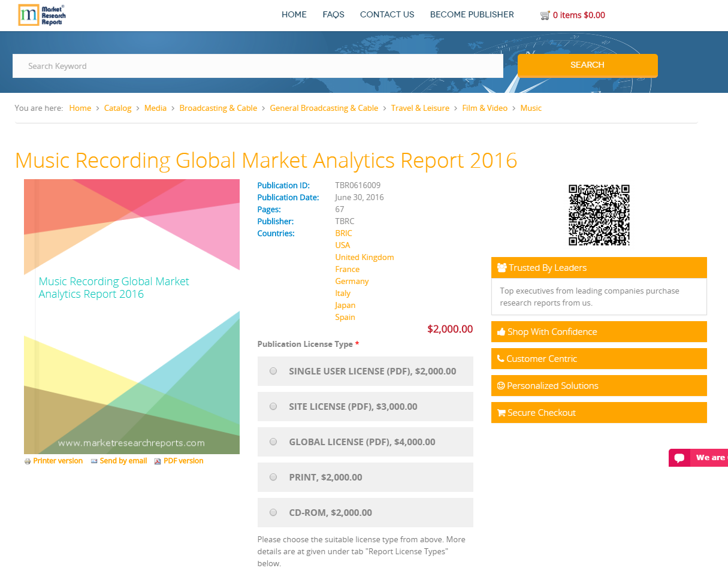
Task: Click the thumbs-up icon on Shop With Confidence
Action: 502,332
